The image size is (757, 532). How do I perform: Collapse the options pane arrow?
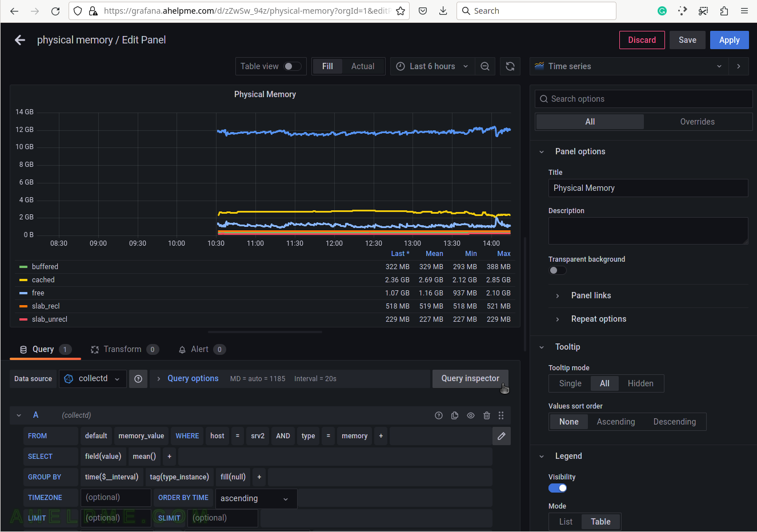pos(739,66)
